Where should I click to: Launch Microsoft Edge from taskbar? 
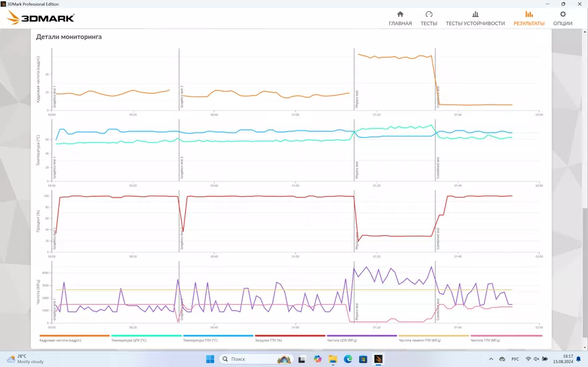[x=348, y=359]
